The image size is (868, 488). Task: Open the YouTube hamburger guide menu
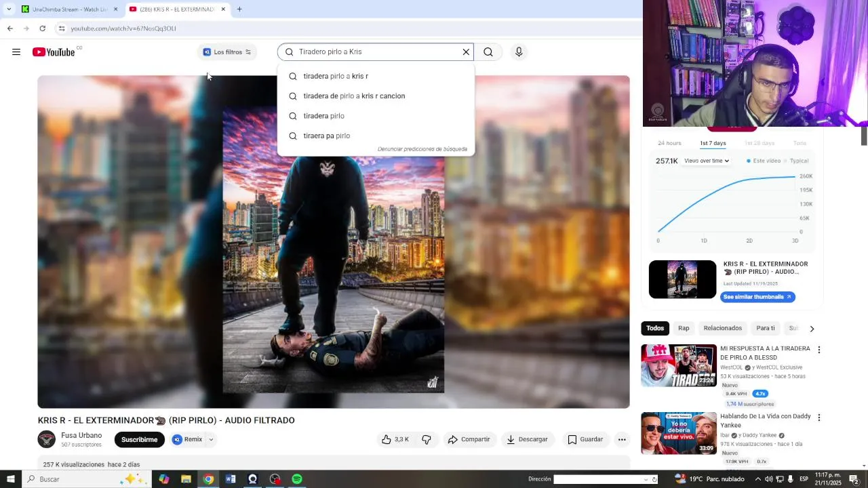(16, 52)
